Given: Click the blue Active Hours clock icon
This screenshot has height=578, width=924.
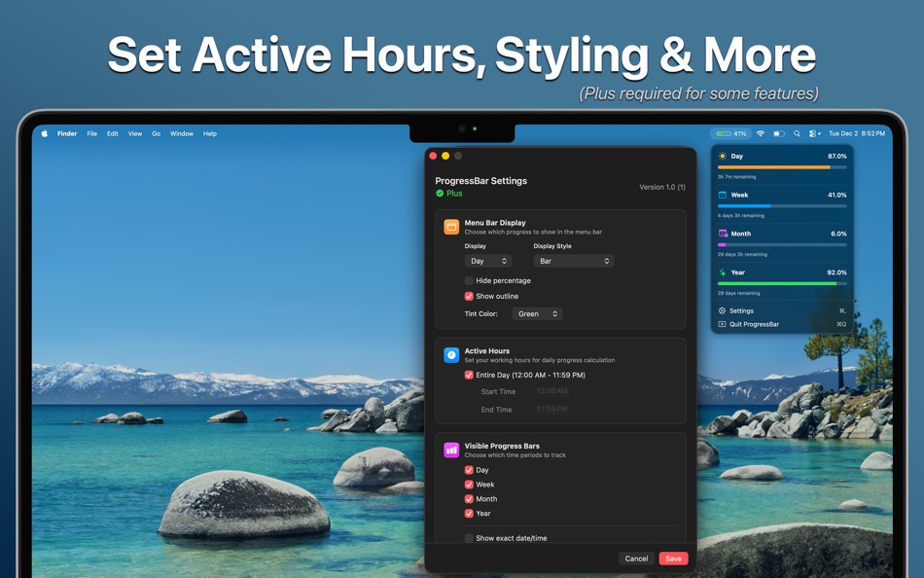Looking at the screenshot, I should point(450,354).
